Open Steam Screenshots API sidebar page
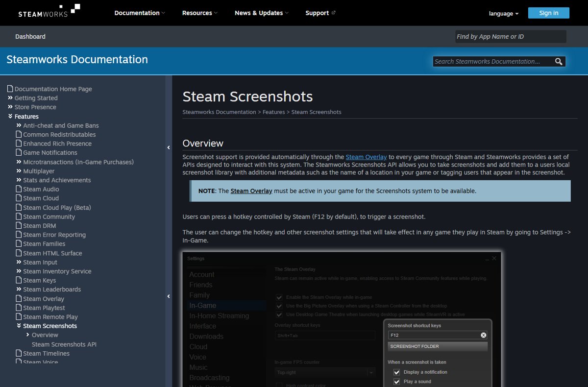This screenshot has height=387, width=588. point(64,344)
